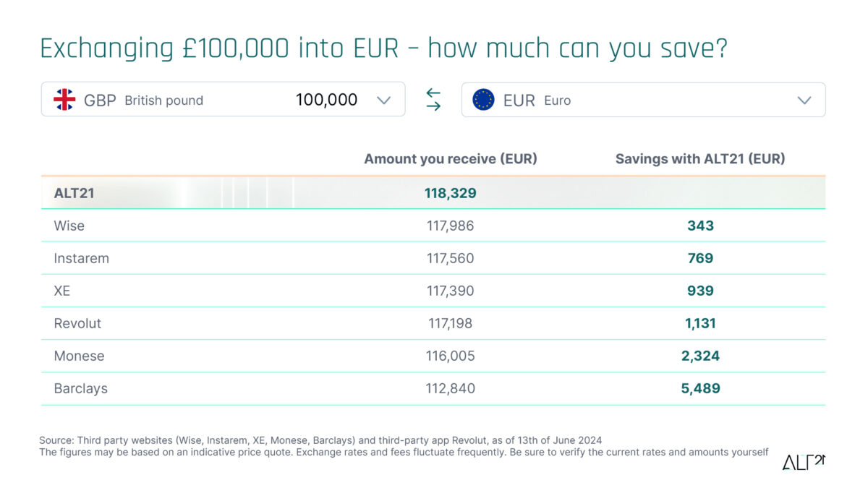Click the British pound flag icon
868x488 pixels.
tap(64, 99)
